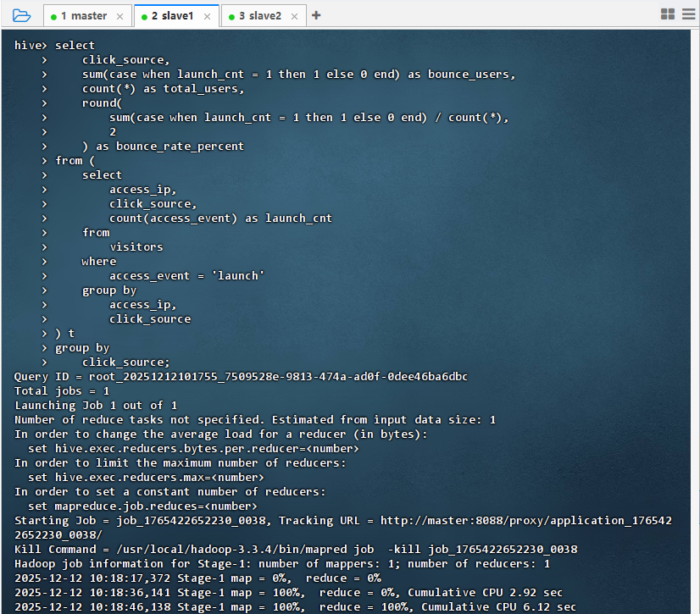This screenshot has width=700, height=614.
Task: Click the 'Hadoop job information for Stage-1' line
Action: tap(281, 564)
